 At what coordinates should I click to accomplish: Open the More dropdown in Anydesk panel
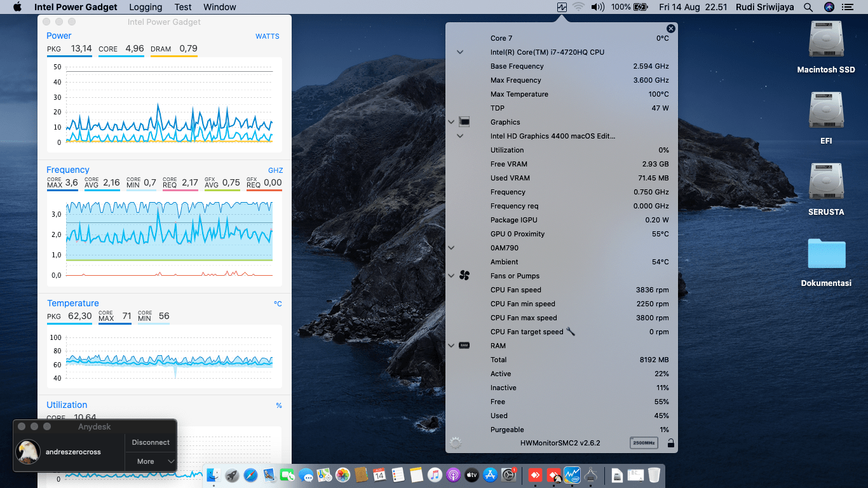pyautogui.click(x=151, y=461)
